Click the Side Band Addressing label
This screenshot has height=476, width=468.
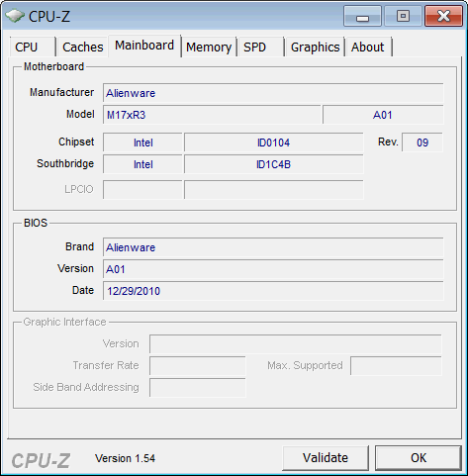86,387
